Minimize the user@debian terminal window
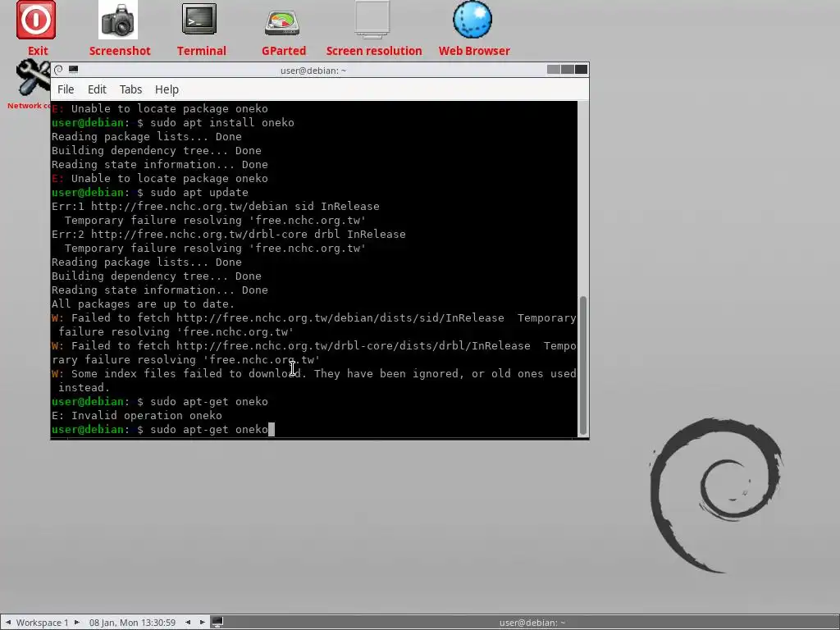The height and width of the screenshot is (630, 840). coord(554,69)
